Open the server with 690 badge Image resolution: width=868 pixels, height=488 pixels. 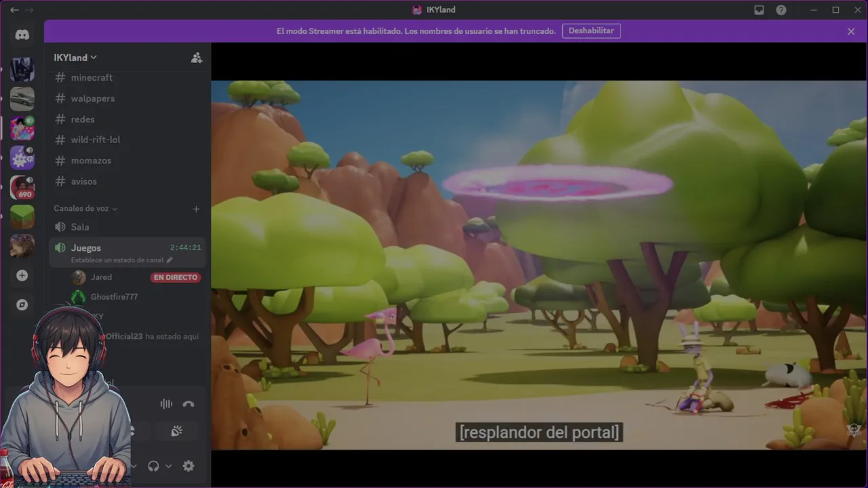[x=22, y=187]
